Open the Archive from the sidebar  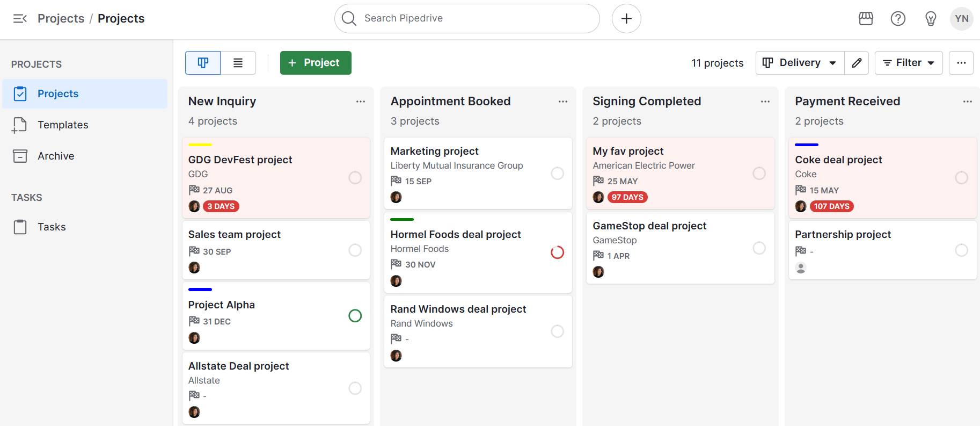56,156
